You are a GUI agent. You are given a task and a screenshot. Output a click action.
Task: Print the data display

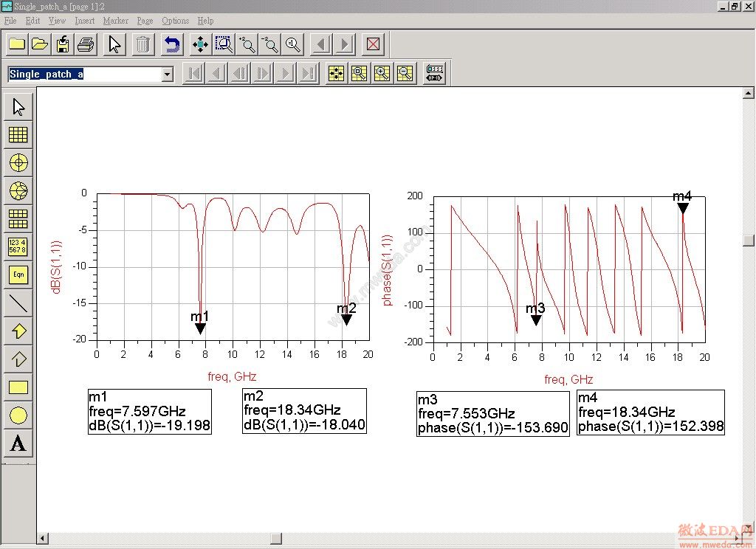tap(86, 44)
